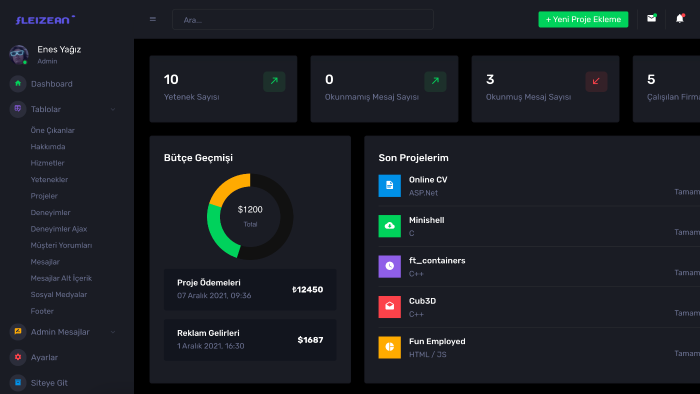Click the Siteye Git icon
The width and height of the screenshot is (700, 394).
coord(18,382)
